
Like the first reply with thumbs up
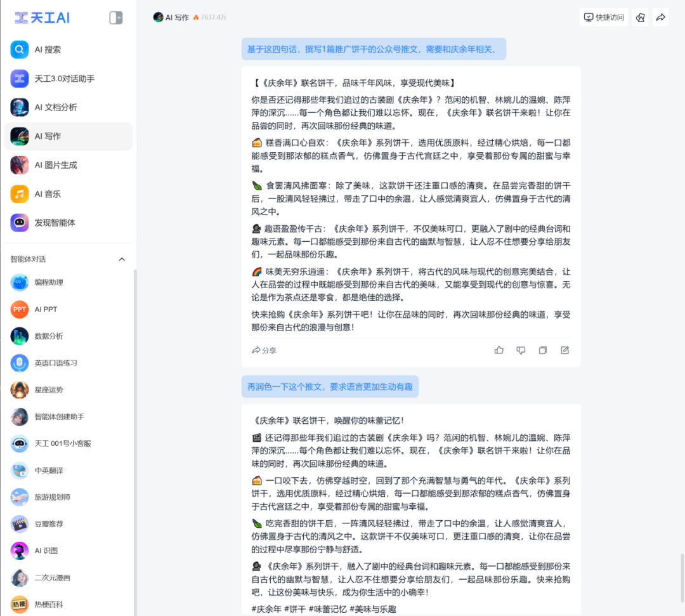coord(499,350)
